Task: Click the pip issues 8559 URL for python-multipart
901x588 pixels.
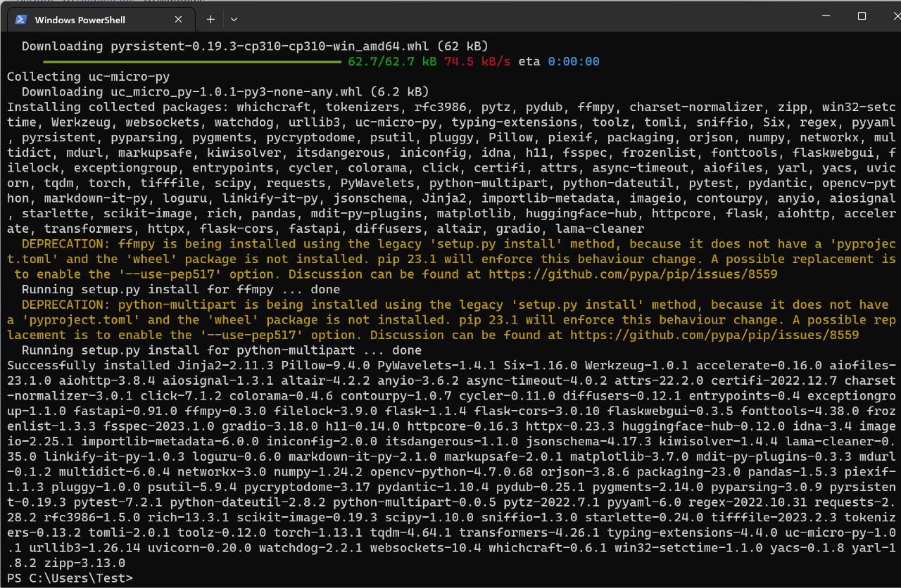Action: tap(714, 335)
